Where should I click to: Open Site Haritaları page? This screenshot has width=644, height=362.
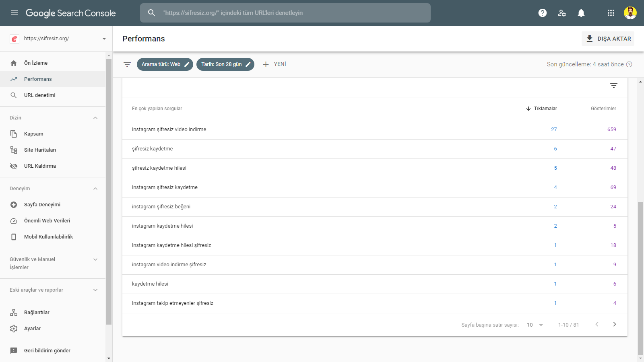[53, 150]
